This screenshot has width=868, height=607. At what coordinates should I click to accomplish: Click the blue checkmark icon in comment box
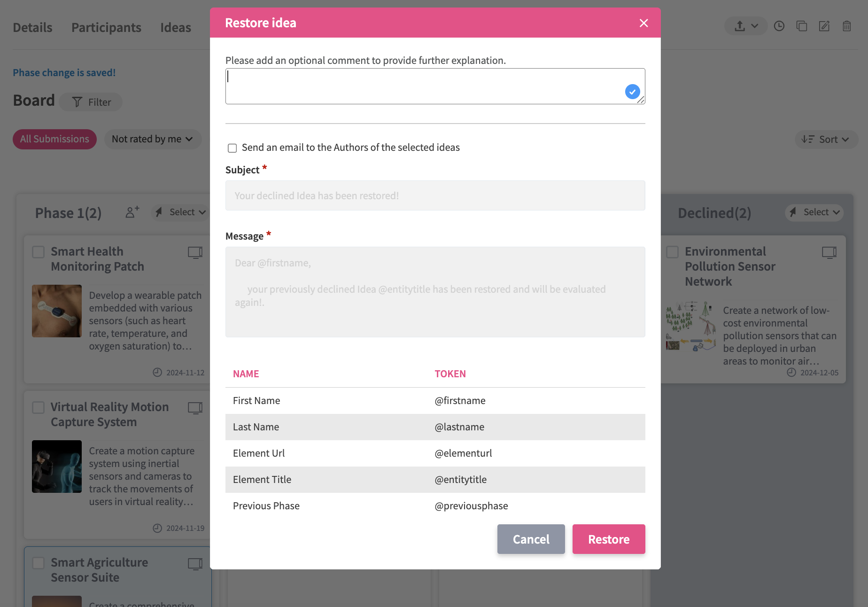pos(632,92)
